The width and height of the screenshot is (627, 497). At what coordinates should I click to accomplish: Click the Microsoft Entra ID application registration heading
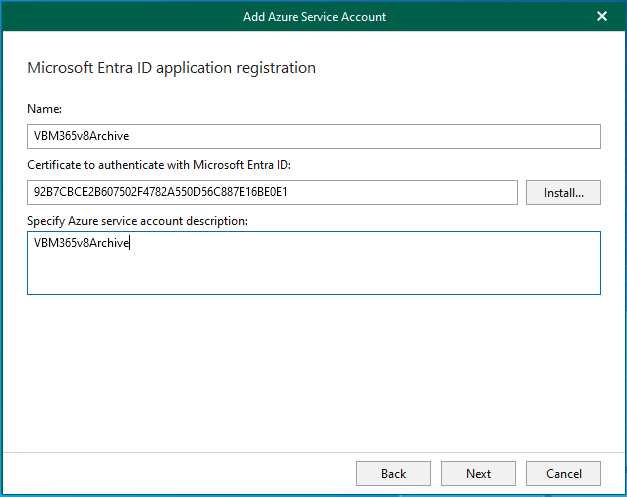171,68
